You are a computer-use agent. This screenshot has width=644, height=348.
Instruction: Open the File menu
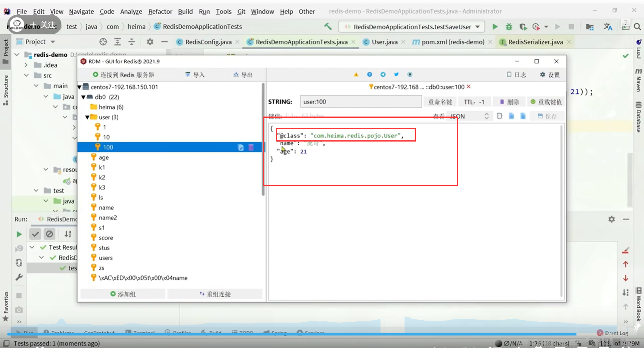[22, 11]
